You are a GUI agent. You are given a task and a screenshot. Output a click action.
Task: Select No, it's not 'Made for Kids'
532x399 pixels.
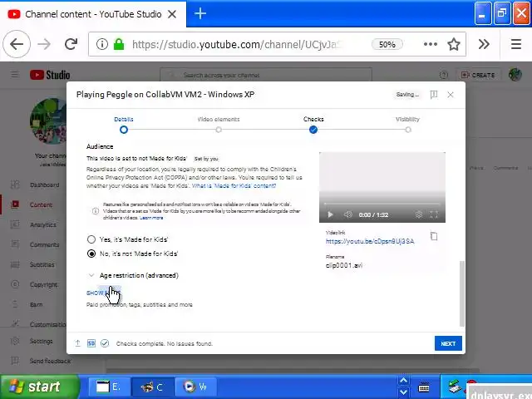(91, 254)
